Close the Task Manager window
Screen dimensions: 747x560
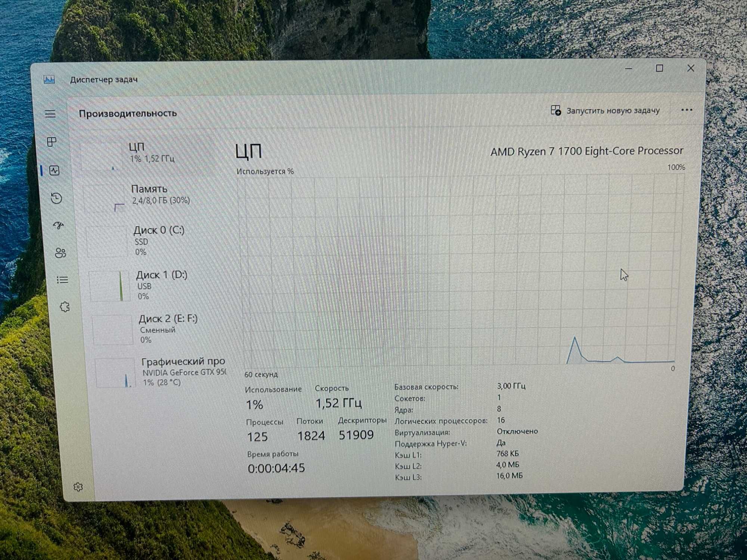coord(691,68)
